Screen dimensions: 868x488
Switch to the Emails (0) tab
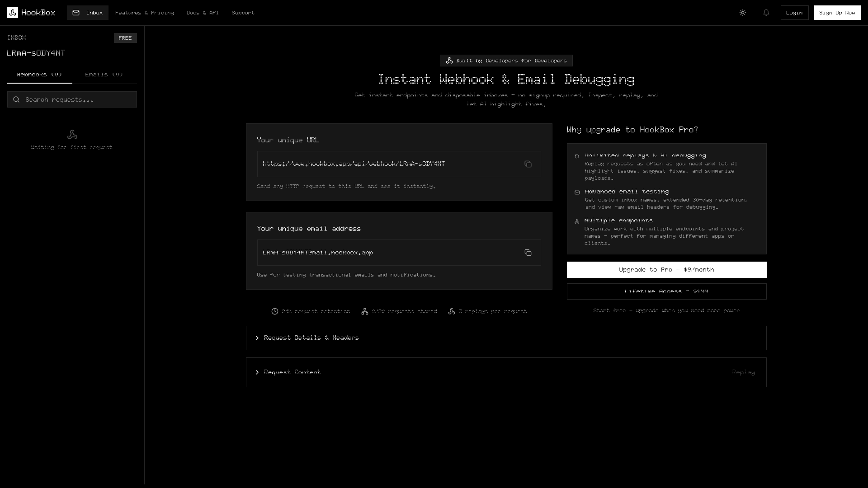point(104,74)
